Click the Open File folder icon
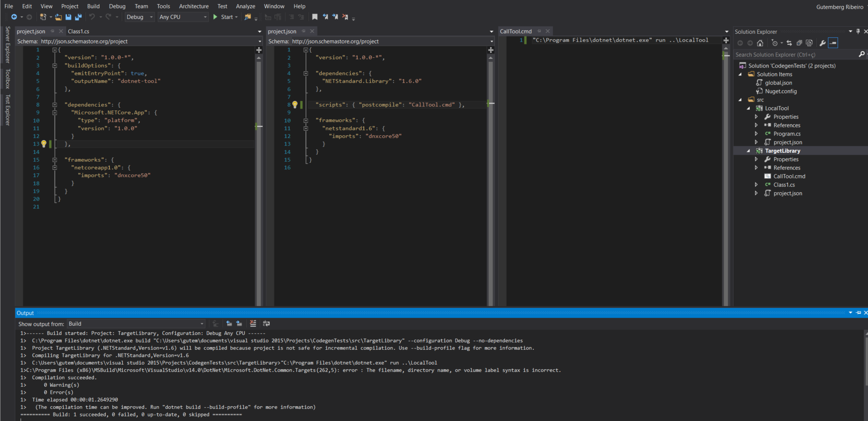This screenshot has height=421, width=868. click(x=59, y=17)
